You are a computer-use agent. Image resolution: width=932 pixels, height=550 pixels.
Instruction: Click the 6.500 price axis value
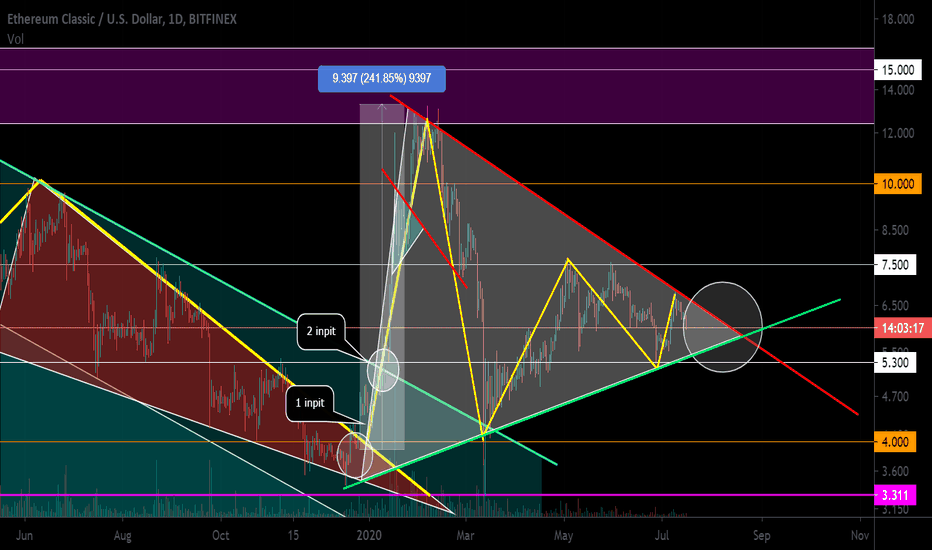point(895,306)
